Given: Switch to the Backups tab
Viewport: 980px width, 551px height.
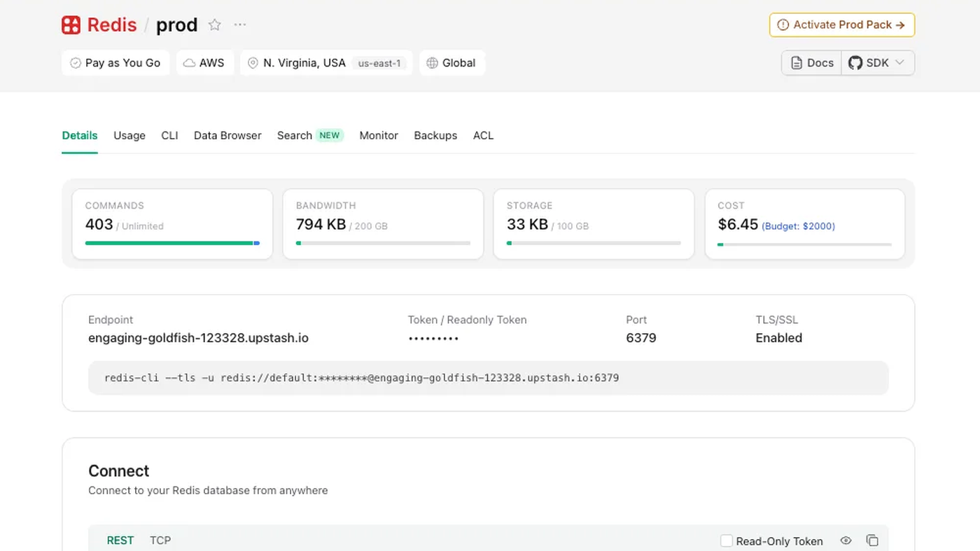Looking at the screenshot, I should tap(435, 136).
